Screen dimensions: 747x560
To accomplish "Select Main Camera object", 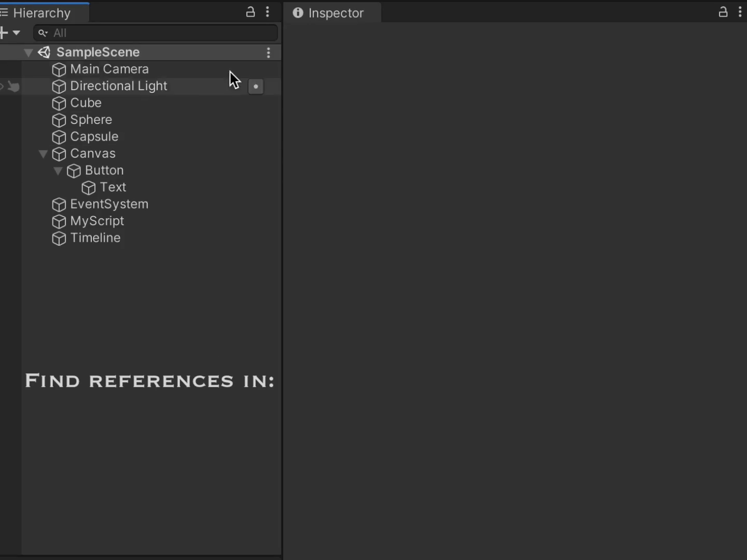I will point(109,69).
